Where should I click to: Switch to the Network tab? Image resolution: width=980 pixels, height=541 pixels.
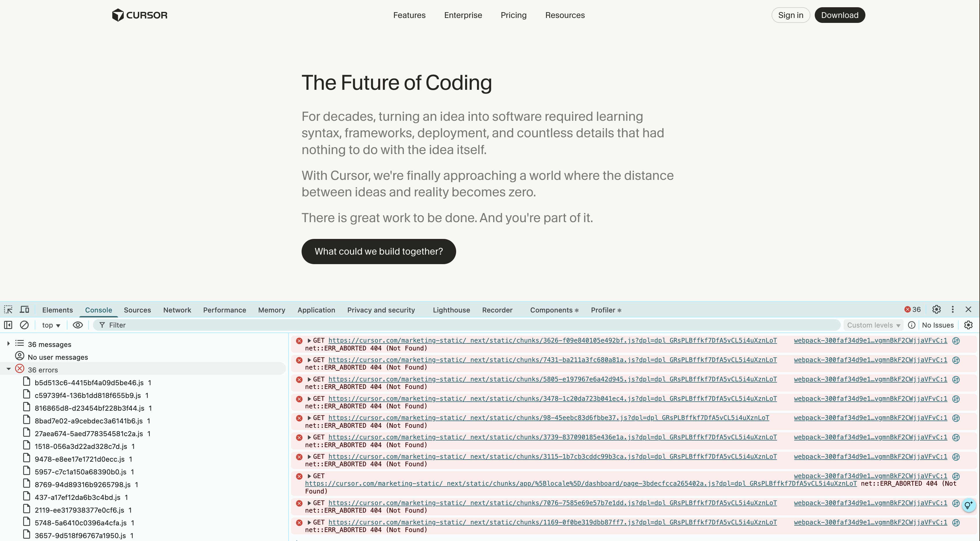[x=177, y=310]
